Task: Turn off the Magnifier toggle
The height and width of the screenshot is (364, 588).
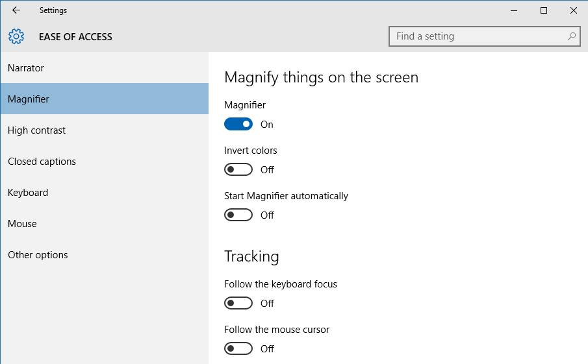Action: [238, 124]
